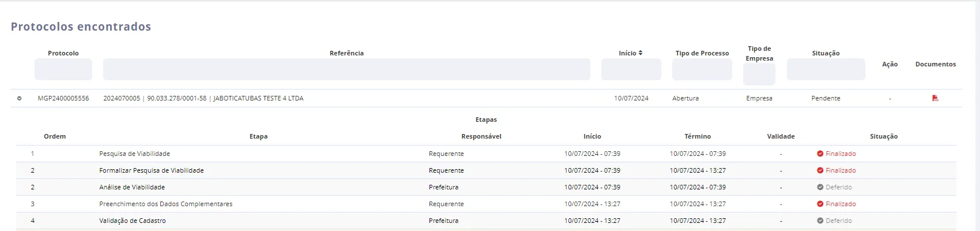Collapse the MGP2400005556 protocol row
980x231 pixels.
point(19,98)
